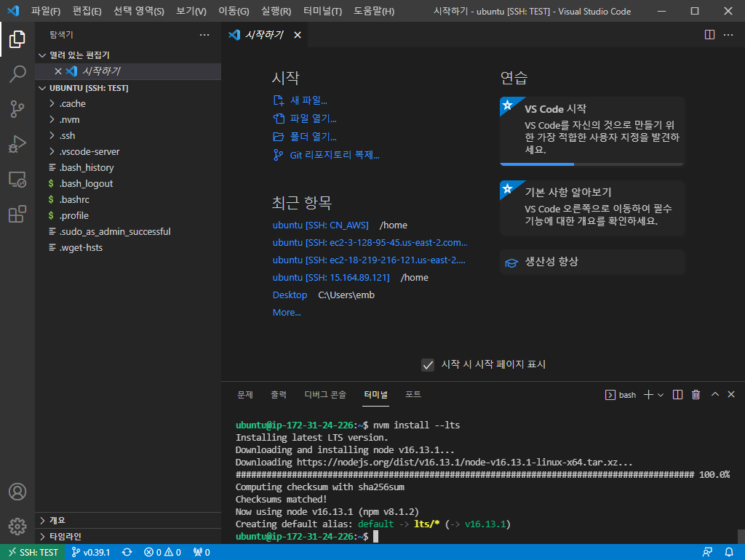745x560 pixels.
Task: Switch to the 포트 panel tab
Action: coord(413,394)
